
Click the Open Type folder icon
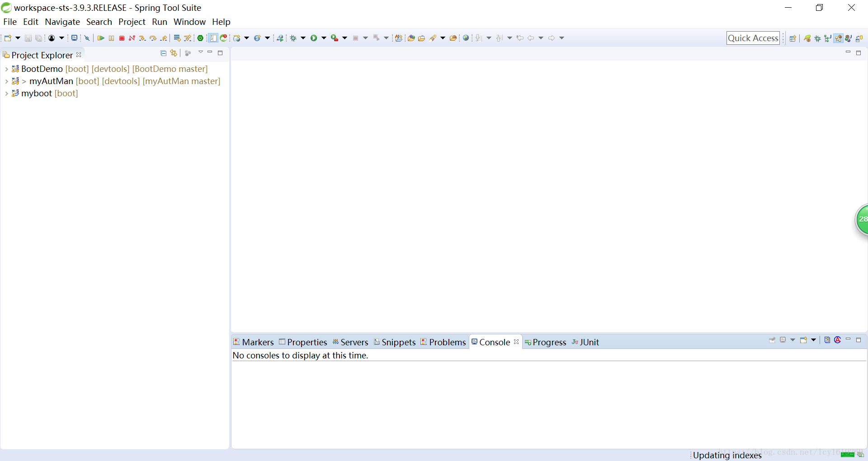(411, 38)
